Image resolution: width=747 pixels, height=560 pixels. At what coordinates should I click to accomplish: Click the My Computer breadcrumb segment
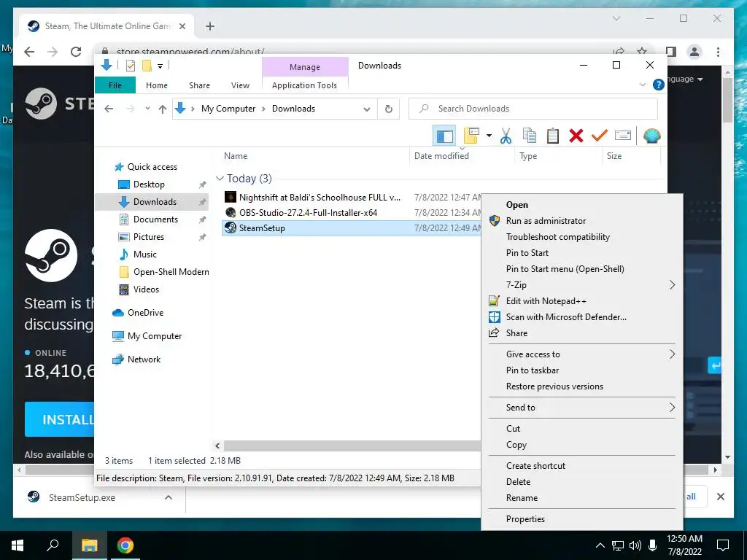click(x=228, y=109)
